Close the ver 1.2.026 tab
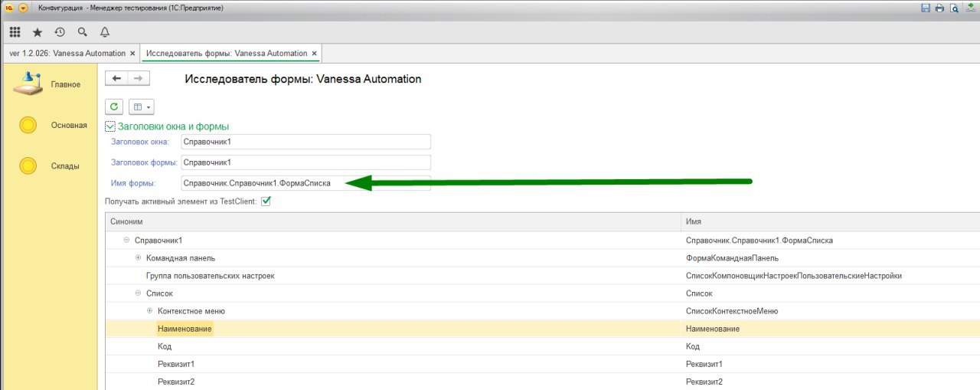The image size is (980, 390). coord(132,54)
